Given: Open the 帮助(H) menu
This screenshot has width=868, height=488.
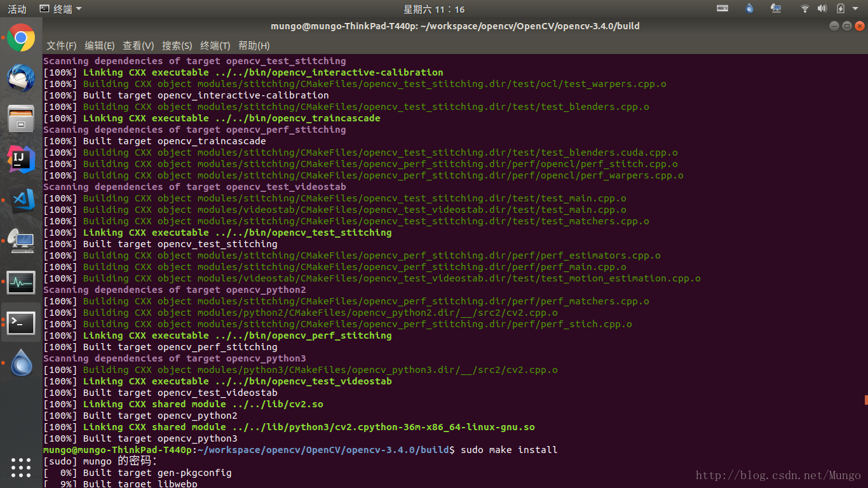Looking at the screenshot, I should click(254, 46).
